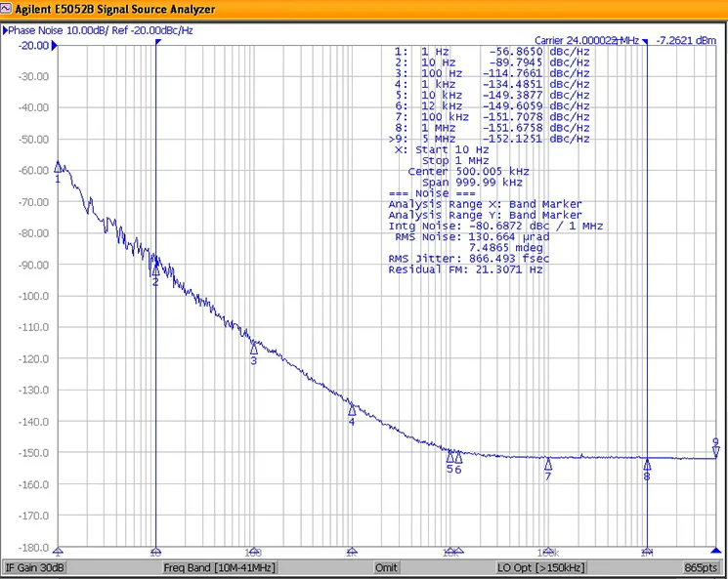The width and height of the screenshot is (728, 579).
Task: Click the Center 500.005 kHz text
Action: coord(468,172)
